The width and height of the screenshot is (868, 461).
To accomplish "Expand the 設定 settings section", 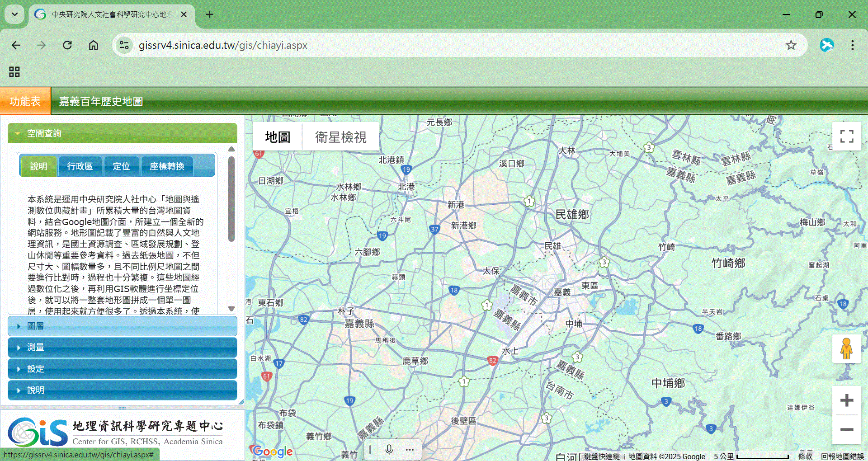I will pos(122,369).
